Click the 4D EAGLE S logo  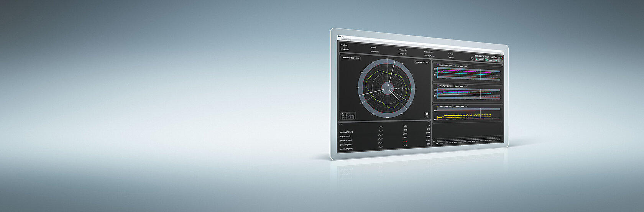tap(497, 57)
